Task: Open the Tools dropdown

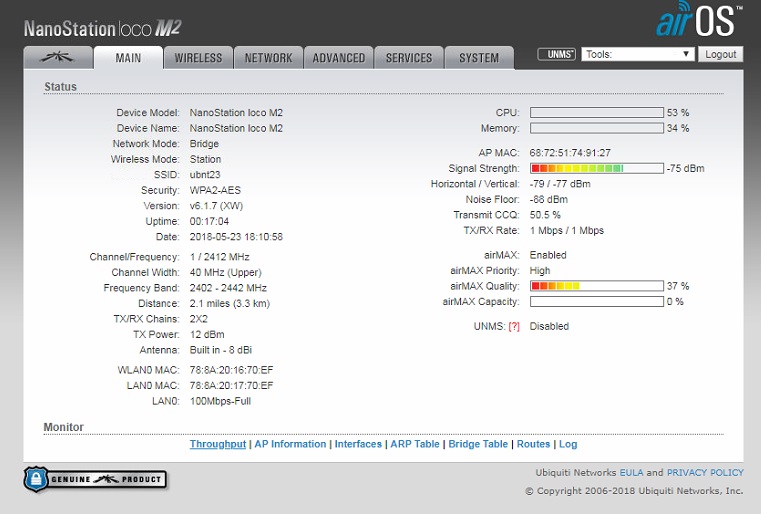Action: point(638,54)
